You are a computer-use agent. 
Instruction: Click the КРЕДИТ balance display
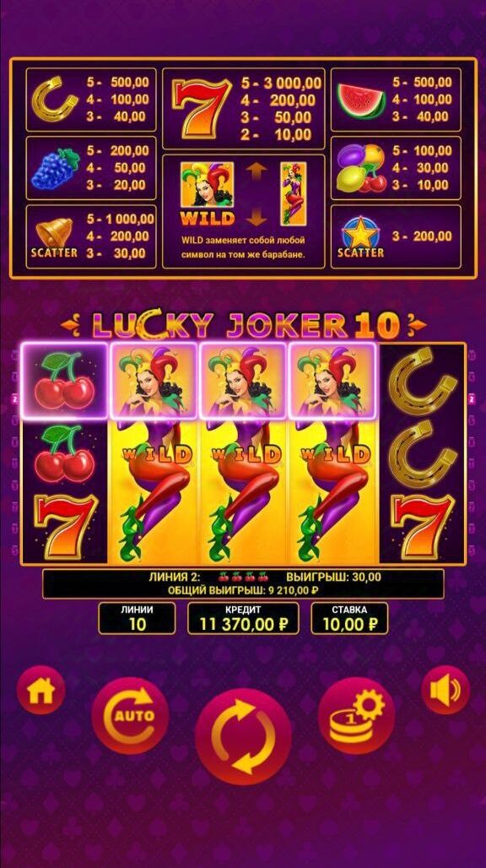click(243, 618)
